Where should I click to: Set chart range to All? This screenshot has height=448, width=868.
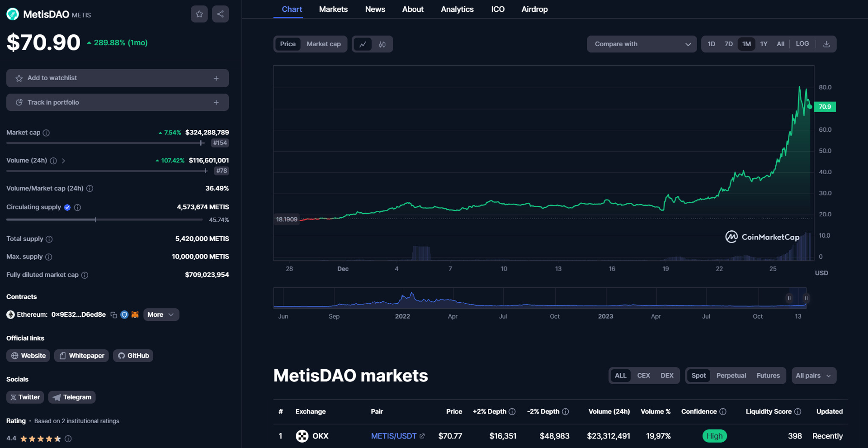(x=780, y=44)
